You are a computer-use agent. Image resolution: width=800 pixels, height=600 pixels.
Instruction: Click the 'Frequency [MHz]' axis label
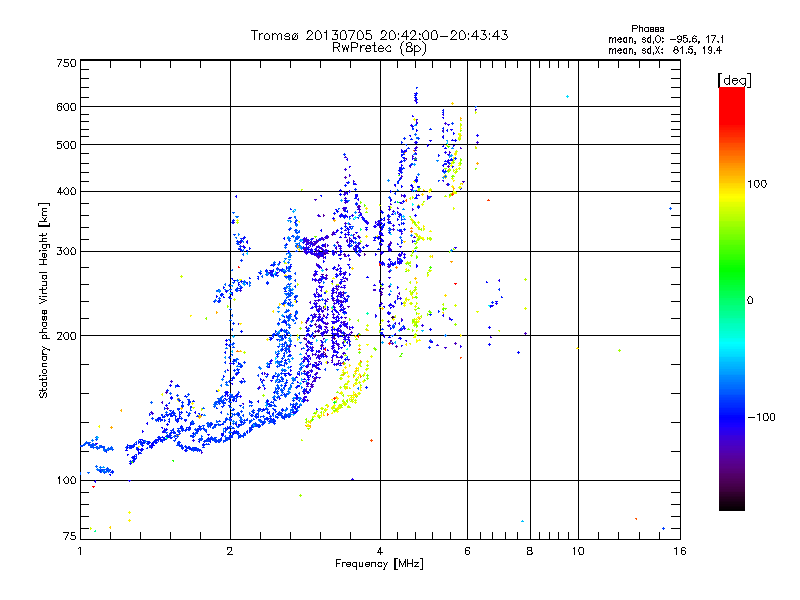click(x=379, y=564)
